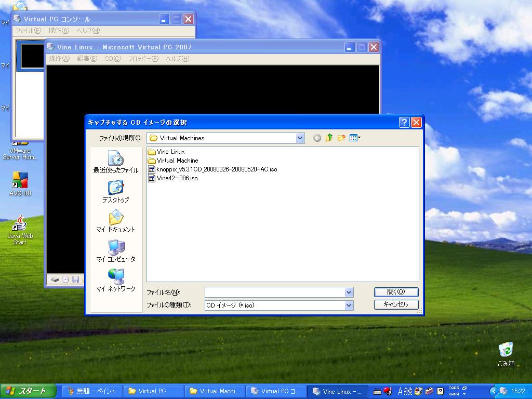Viewport: 532px width, 399px height.
Task: Open ヘルプ(H) menu in Virtual PC Console
Action: click(x=88, y=31)
